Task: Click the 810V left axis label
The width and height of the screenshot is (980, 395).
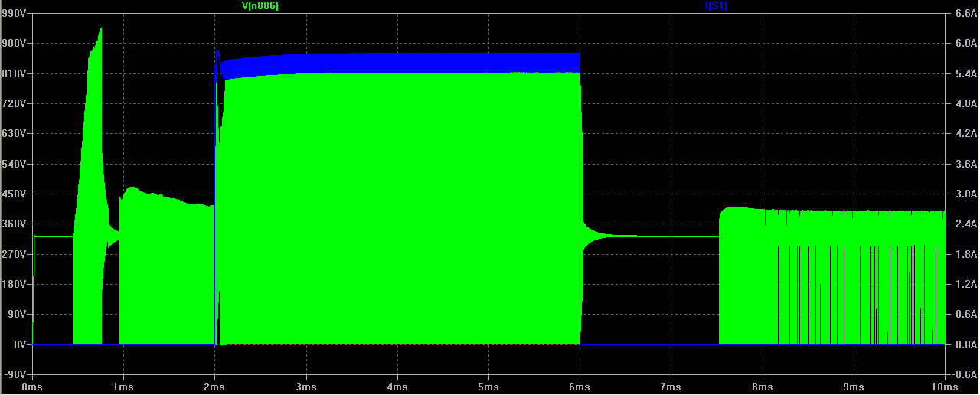Action: 15,73
